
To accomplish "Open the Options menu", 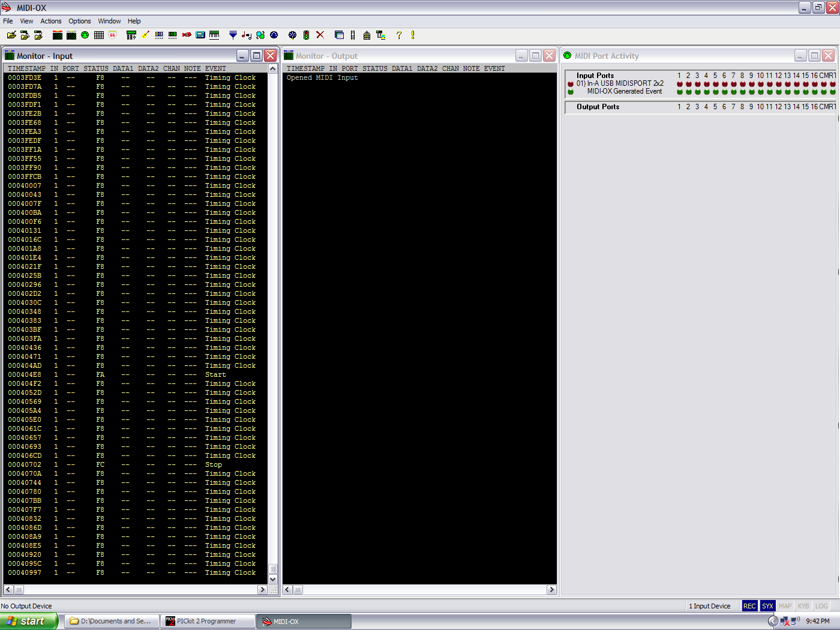I will [x=80, y=21].
